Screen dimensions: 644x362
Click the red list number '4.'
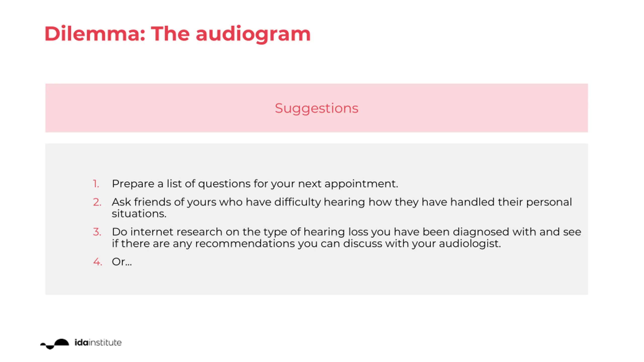click(98, 262)
